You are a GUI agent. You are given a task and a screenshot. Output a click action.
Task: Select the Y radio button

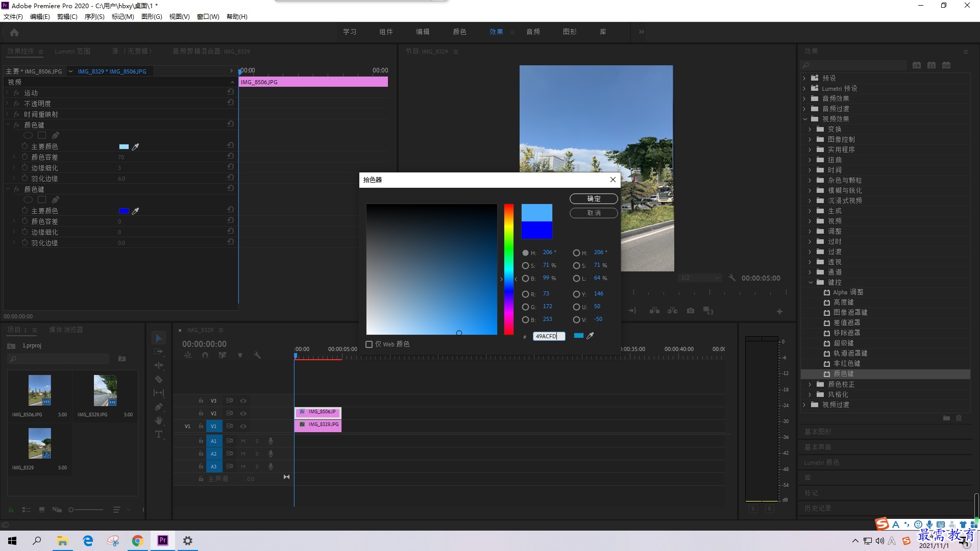(576, 294)
